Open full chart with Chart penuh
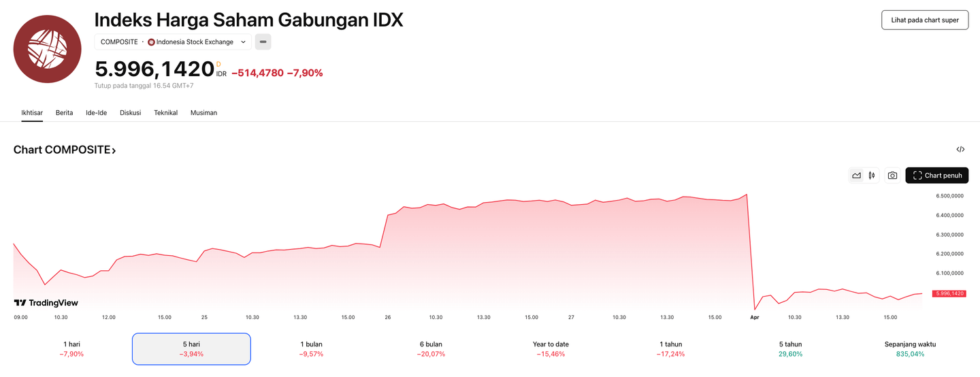The height and width of the screenshot is (377, 980). 936,176
